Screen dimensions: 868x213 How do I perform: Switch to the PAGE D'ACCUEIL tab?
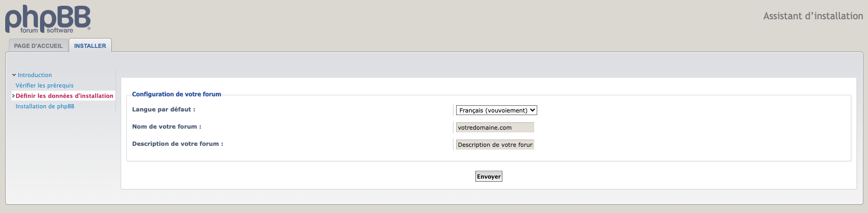tap(38, 46)
